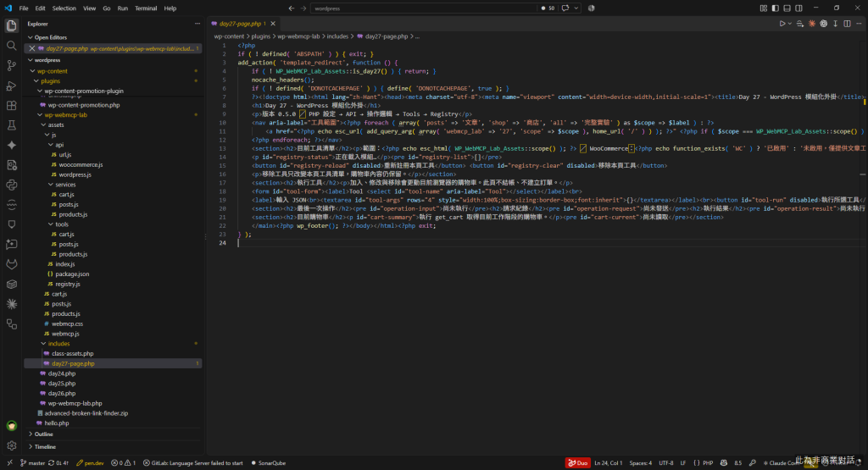Image resolution: width=868 pixels, height=470 pixels.
Task: Click the GitLab Duo status badge
Action: 577,463
